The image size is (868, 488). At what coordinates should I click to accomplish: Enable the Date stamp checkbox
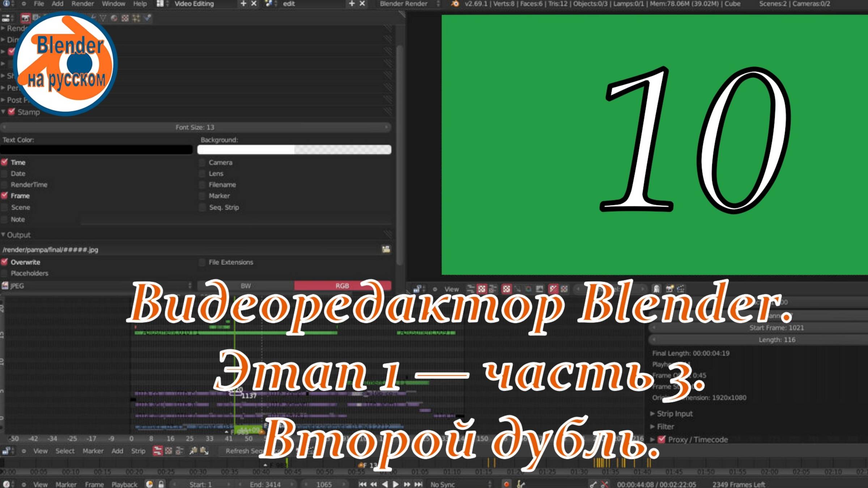[5, 174]
